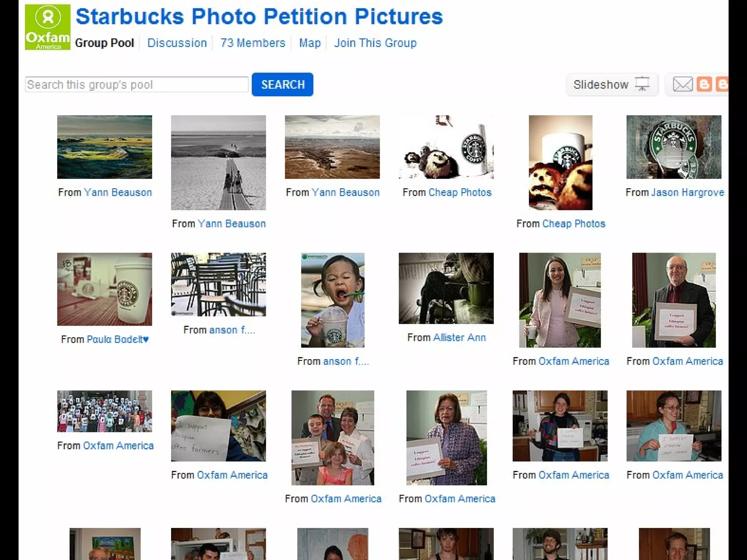This screenshot has width=747, height=560.
Task: View the 73 Members list
Action: tap(253, 43)
